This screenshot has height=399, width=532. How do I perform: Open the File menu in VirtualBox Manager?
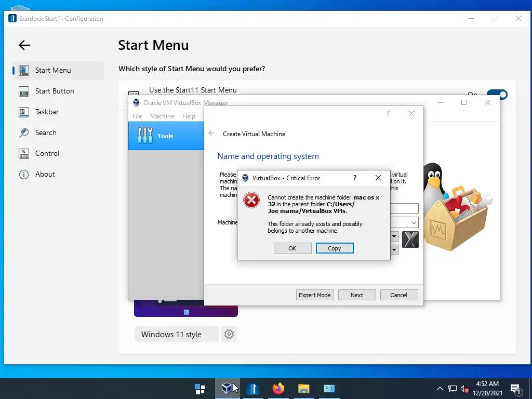(137, 116)
